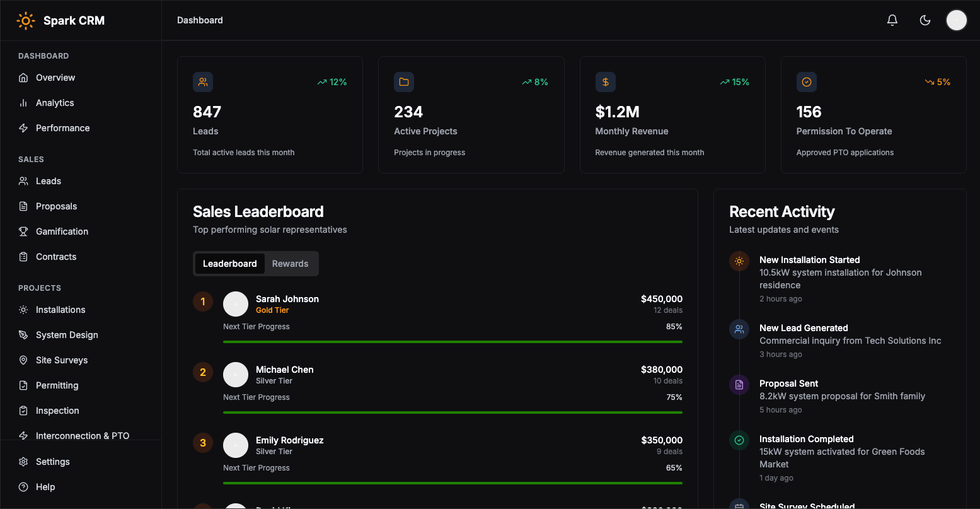
Task: Click the New Lead Generated people icon
Action: pyautogui.click(x=739, y=329)
